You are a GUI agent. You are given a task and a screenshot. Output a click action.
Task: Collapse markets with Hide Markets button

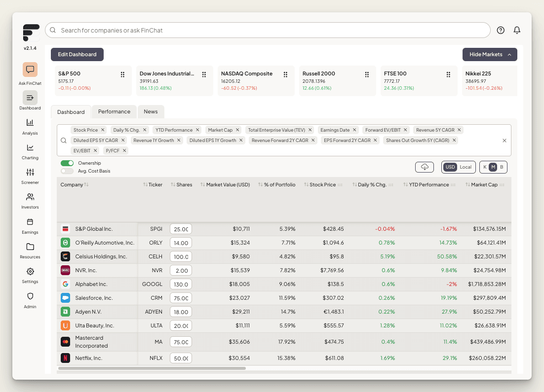pyautogui.click(x=490, y=54)
